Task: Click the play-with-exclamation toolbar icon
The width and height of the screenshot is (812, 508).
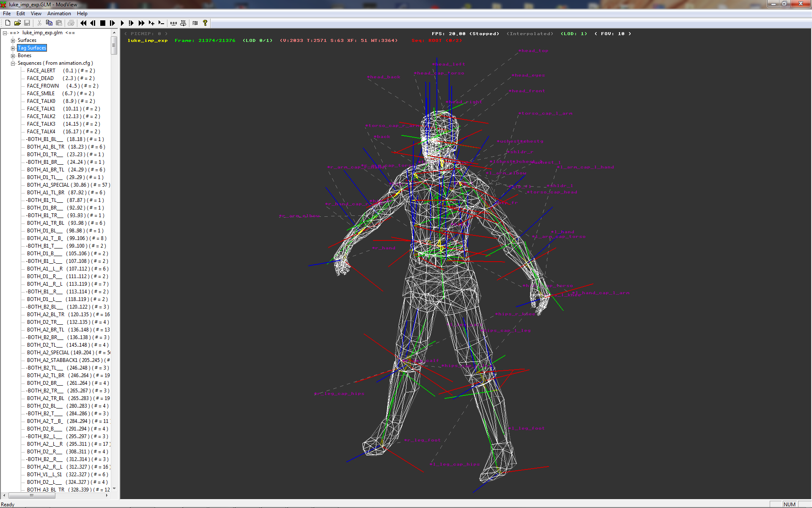Action: [132, 23]
